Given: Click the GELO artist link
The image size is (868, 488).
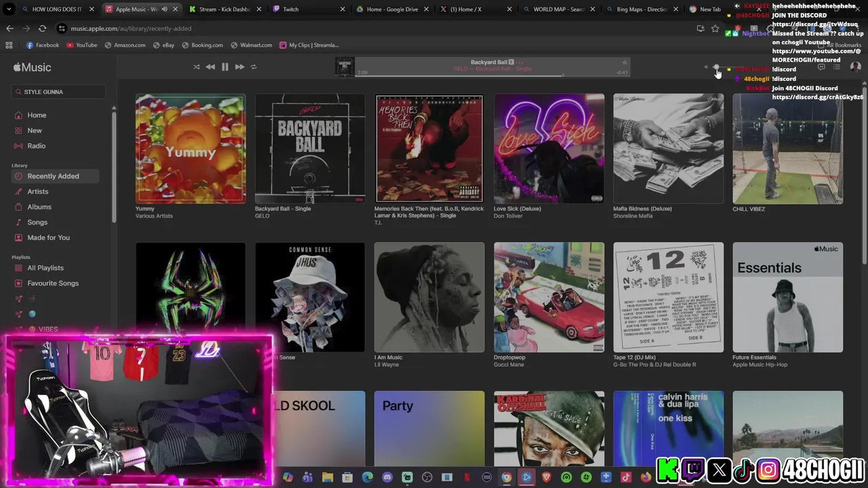Looking at the screenshot, I should tap(262, 216).
